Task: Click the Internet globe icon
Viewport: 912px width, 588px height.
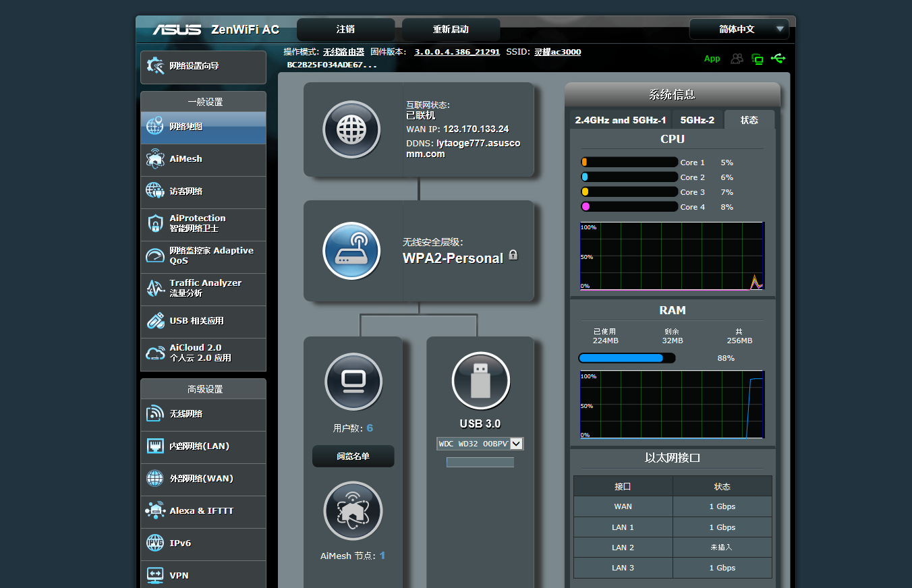Action: [x=351, y=129]
